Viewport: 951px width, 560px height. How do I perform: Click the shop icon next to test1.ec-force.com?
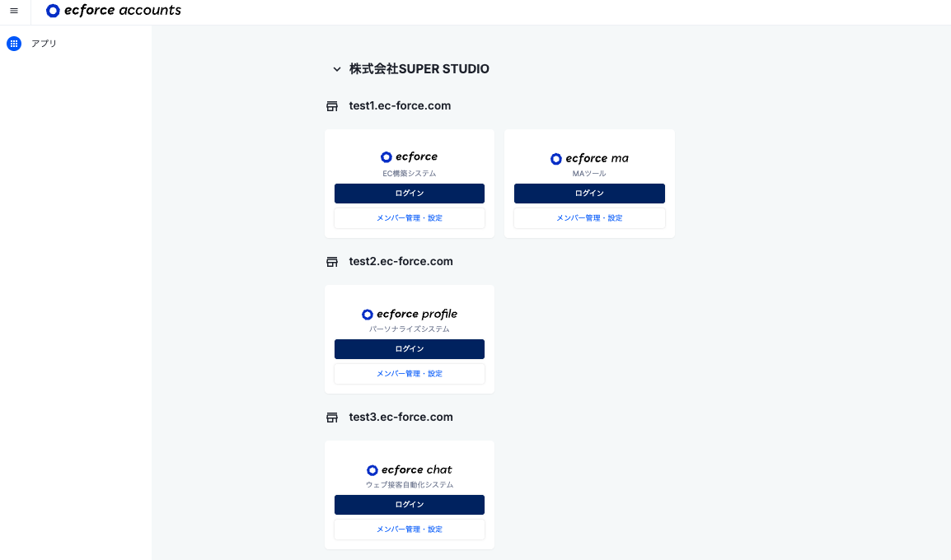tap(332, 105)
